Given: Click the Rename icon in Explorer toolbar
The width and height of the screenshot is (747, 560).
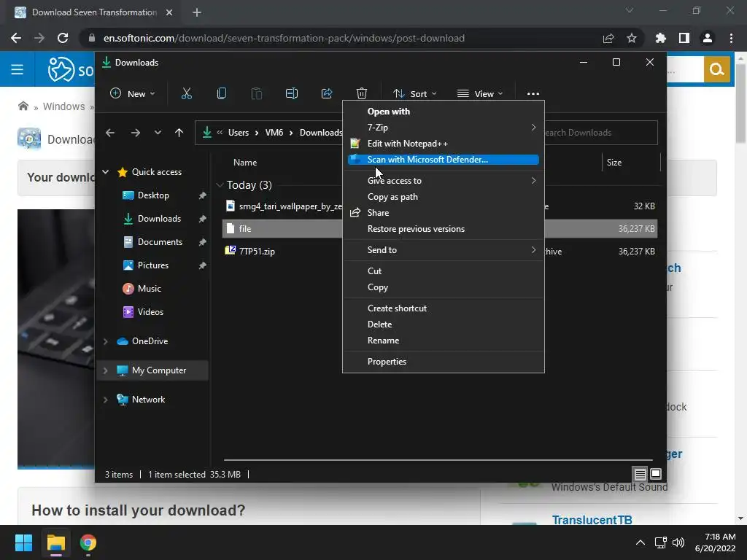Looking at the screenshot, I should (292, 94).
